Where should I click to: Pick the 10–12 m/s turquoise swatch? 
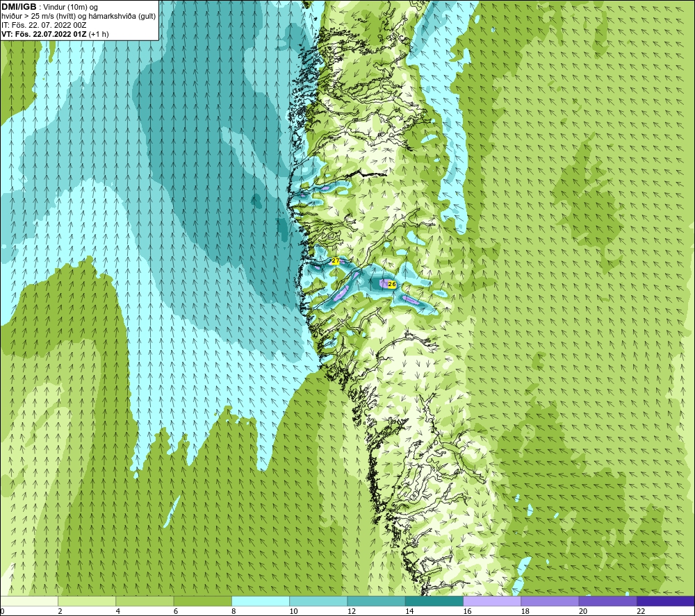(318, 601)
